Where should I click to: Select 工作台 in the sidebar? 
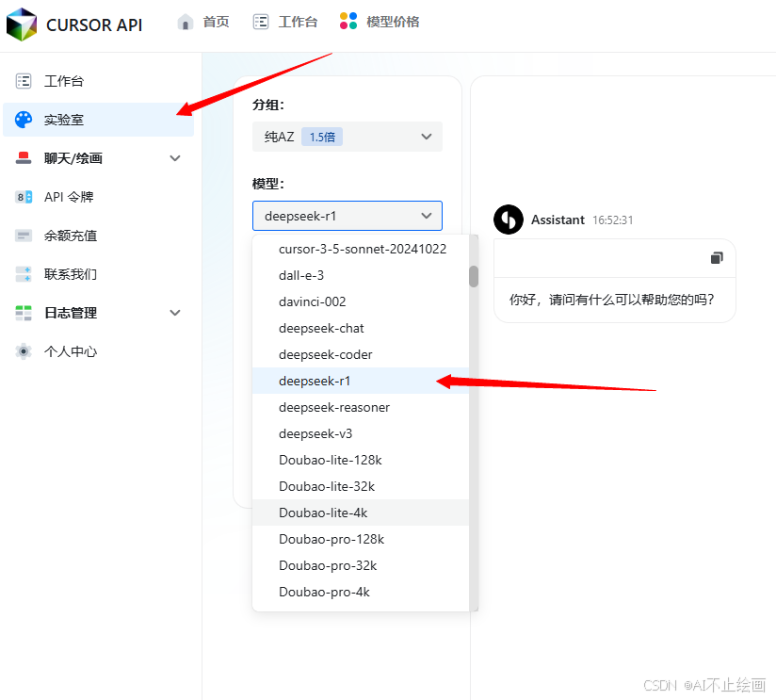coord(99,81)
